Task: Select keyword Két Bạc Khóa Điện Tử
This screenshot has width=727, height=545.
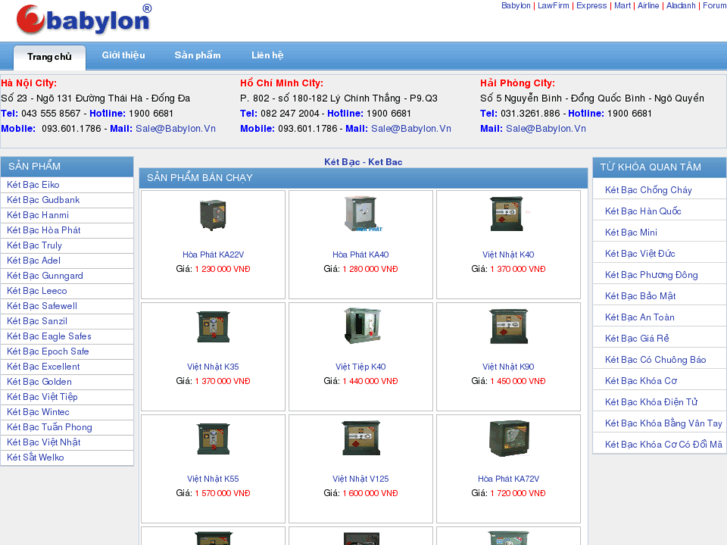Action: [651, 402]
